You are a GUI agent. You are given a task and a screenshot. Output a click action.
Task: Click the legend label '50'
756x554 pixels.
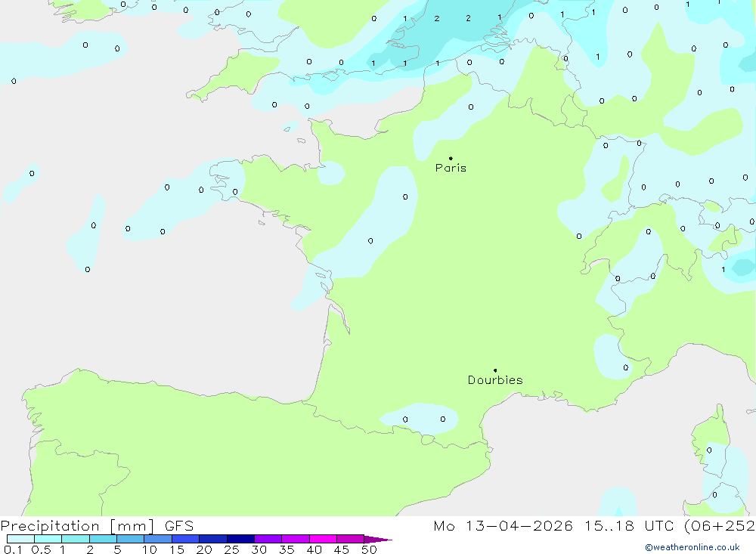click(x=369, y=549)
